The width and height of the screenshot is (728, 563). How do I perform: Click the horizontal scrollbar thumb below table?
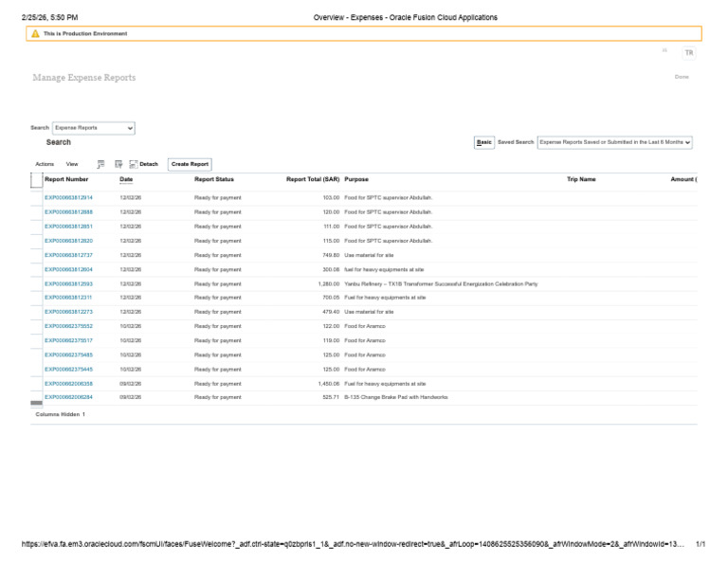pyautogui.click(x=37, y=403)
